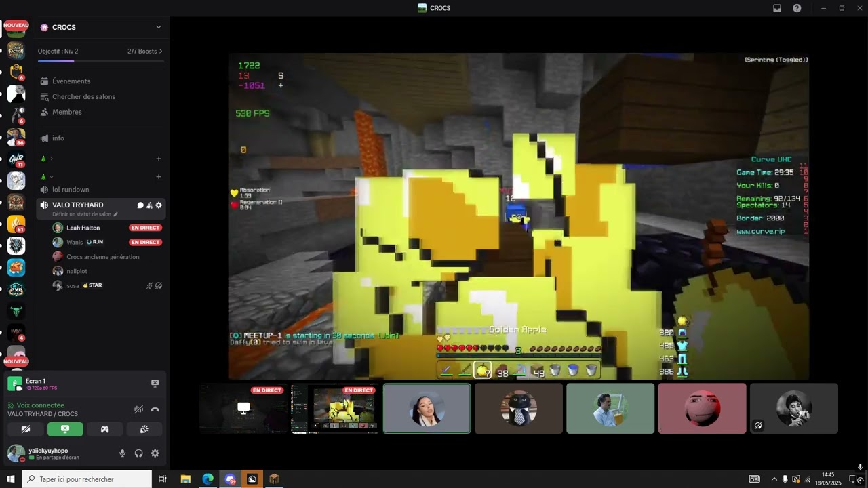The image size is (868, 488).
Task: Open the taskbar clock showing 14:45
Action: pyautogui.click(x=828, y=479)
